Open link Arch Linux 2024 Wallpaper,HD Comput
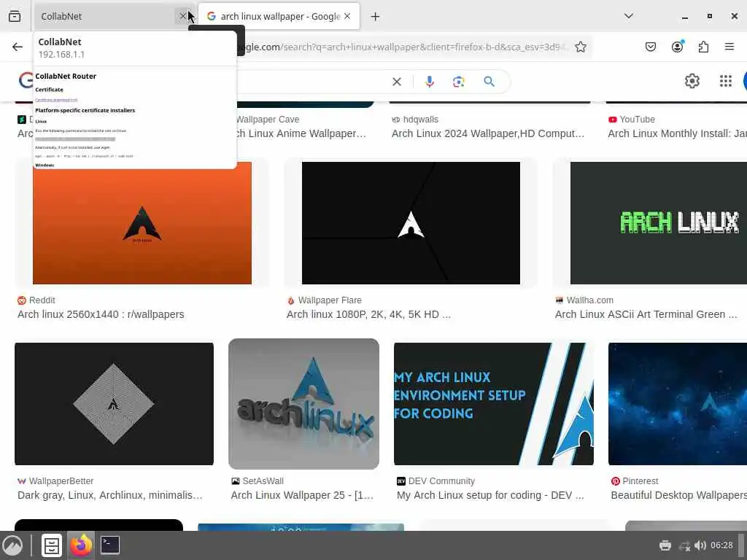Screen dimensions: 747x560 pos(488,133)
